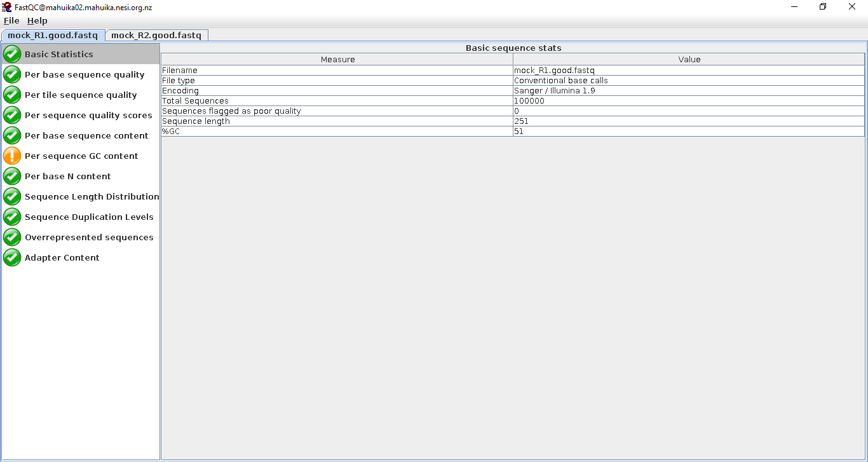The width and height of the screenshot is (868, 462).
Task: Click the pass icon for Per base N content
Action: [x=12, y=176]
